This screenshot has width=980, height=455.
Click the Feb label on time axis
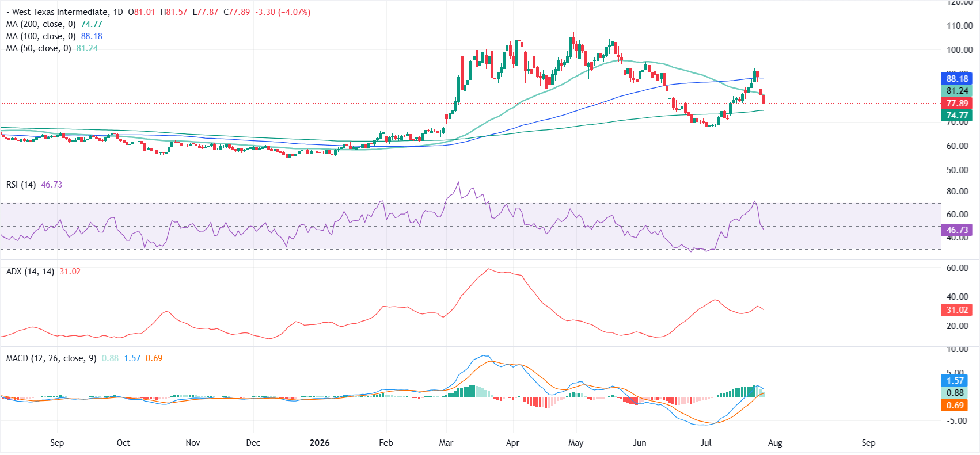point(386,443)
